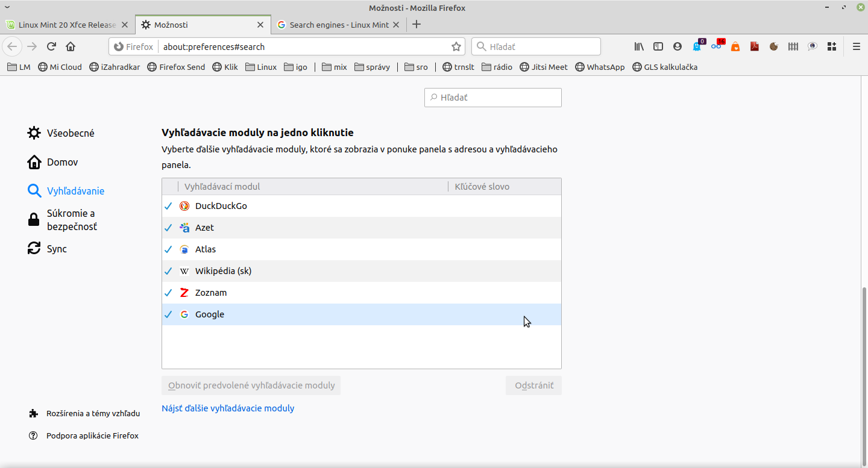
Task: Open the red PDF extension icon
Action: [755, 46]
